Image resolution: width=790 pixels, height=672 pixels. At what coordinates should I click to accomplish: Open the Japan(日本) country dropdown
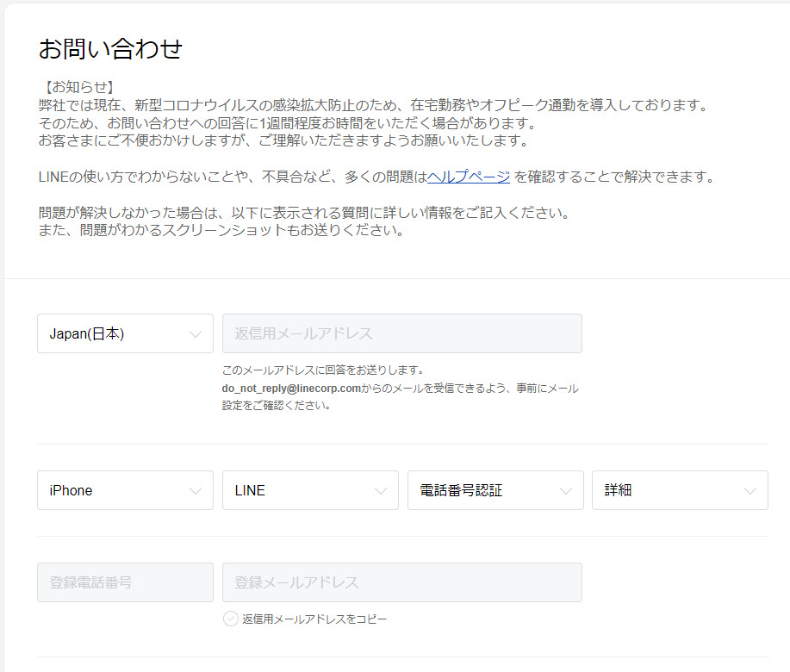pos(125,333)
